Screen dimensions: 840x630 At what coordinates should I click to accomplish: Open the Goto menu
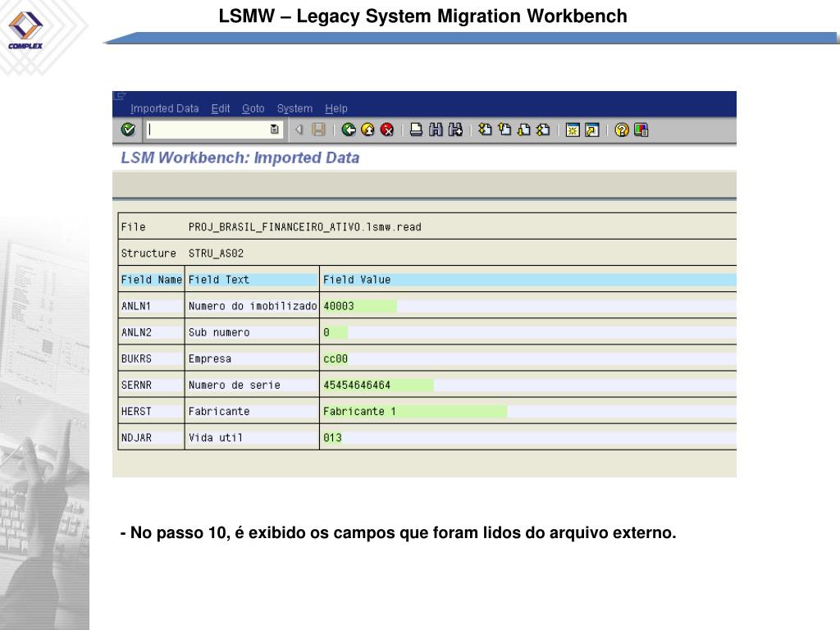coord(253,109)
